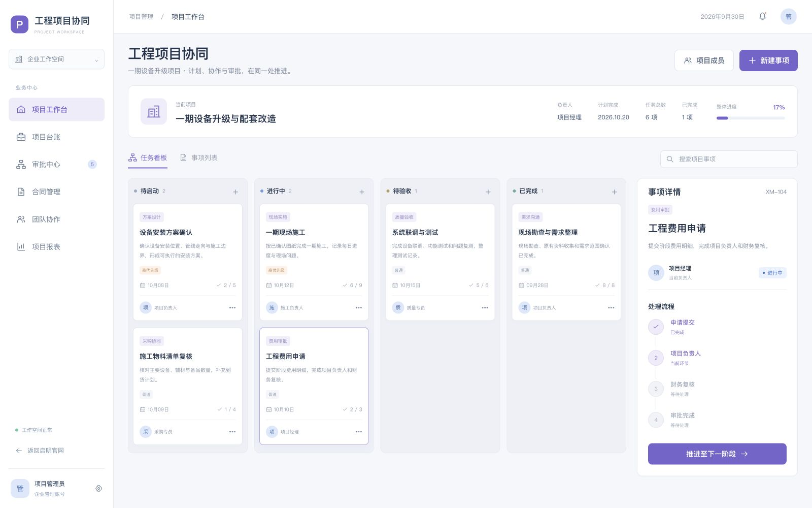Click the 项目管理 breadcrumb
The image size is (812, 508).
click(x=141, y=17)
